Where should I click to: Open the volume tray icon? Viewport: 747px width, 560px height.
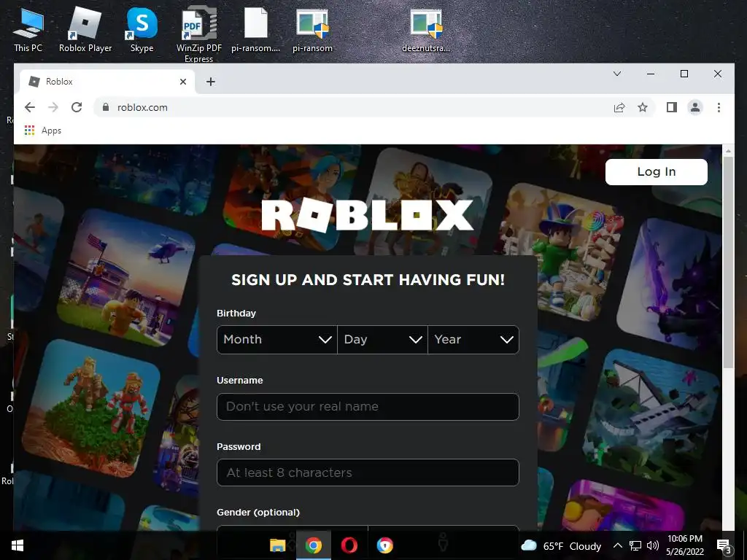(x=653, y=545)
